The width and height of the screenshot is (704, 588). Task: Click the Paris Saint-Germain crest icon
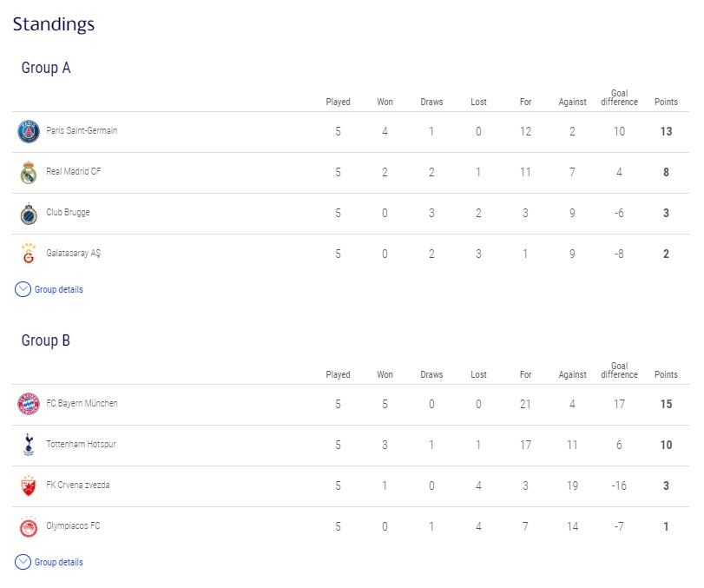click(x=29, y=132)
